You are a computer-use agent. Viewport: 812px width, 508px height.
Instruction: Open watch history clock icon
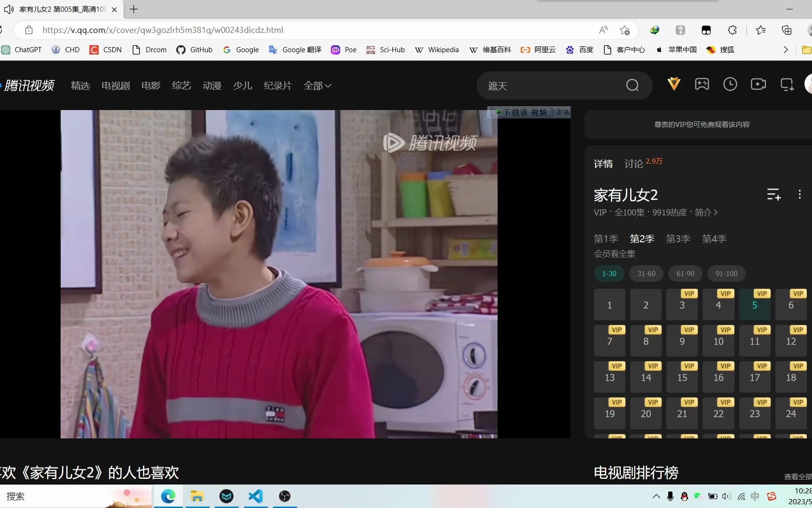(730, 84)
